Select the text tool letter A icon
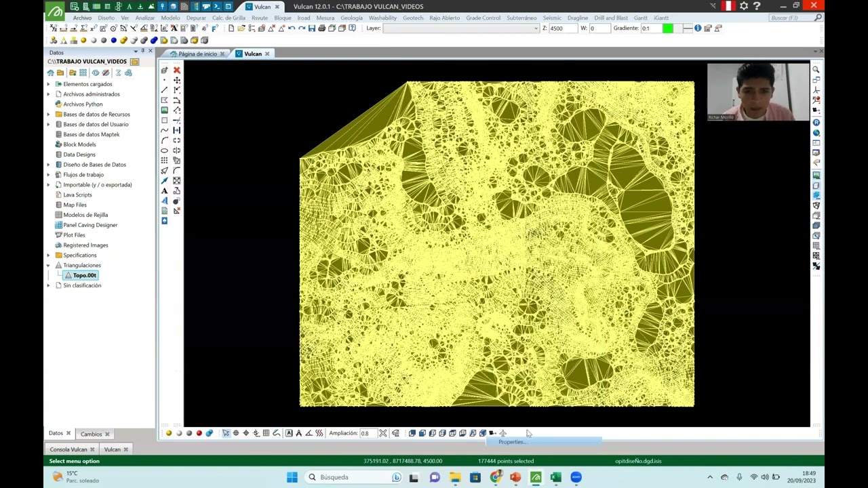 164,190
